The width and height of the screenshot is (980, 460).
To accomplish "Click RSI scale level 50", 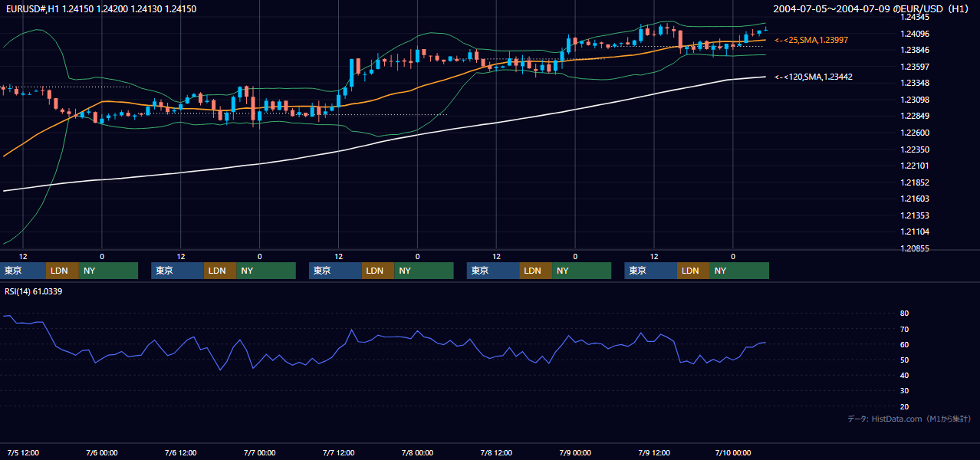I will pos(904,360).
